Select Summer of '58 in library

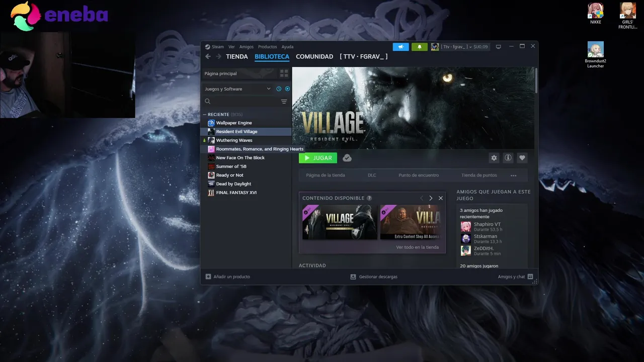(x=246, y=166)
